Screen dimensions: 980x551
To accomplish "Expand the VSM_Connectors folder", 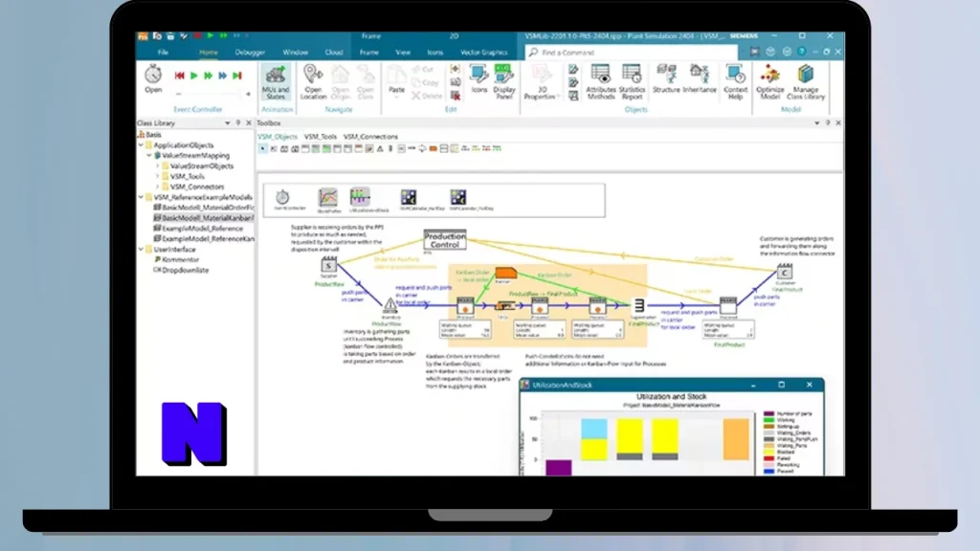I will pos(158,187).
